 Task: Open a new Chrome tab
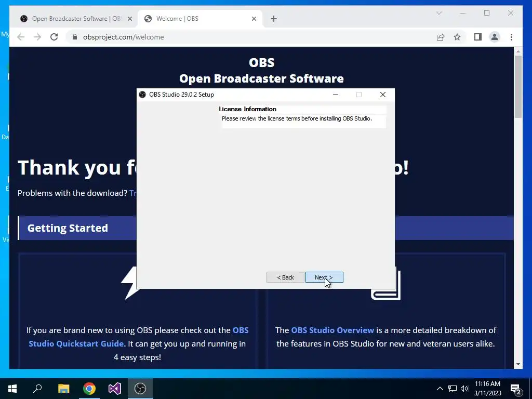click(x=274, y=19)
